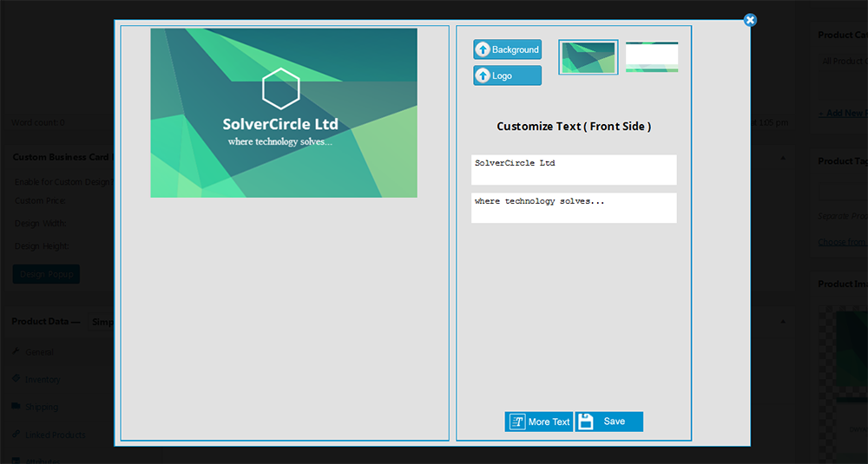This screenshot has width=868, height=464.
Task: Close the design popup with the X icon
Action: tap(750, 21)
